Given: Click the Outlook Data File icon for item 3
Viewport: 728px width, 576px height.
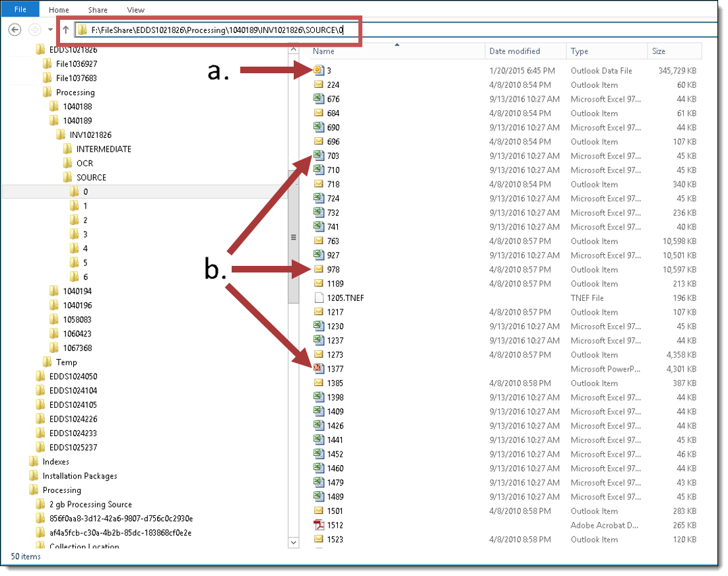Looking at the screenshot, I should 318,71.
